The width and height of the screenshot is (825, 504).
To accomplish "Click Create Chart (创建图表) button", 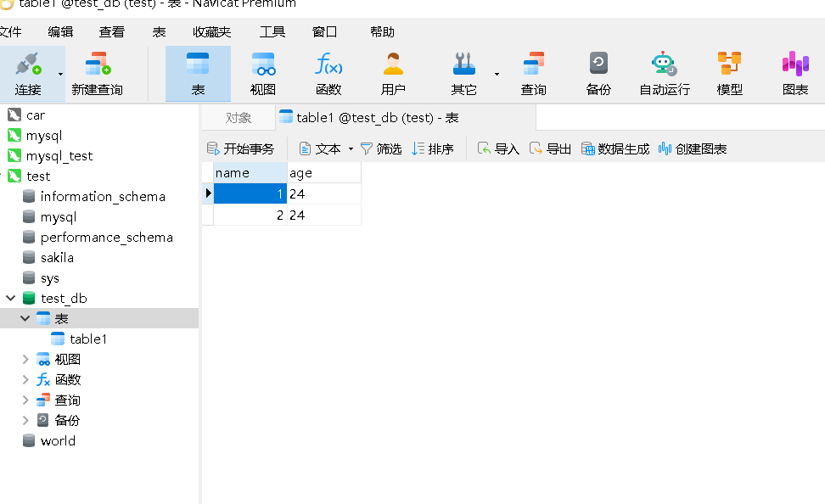I will [693, 148].
